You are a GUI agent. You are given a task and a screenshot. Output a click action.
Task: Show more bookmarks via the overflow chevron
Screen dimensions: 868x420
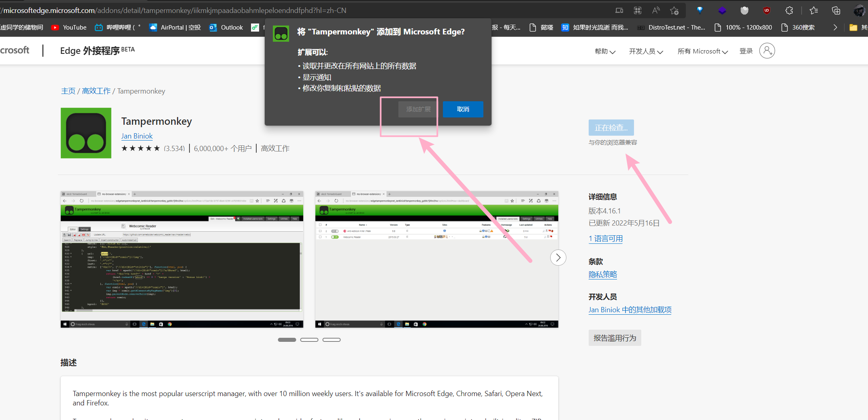(835, 28)
